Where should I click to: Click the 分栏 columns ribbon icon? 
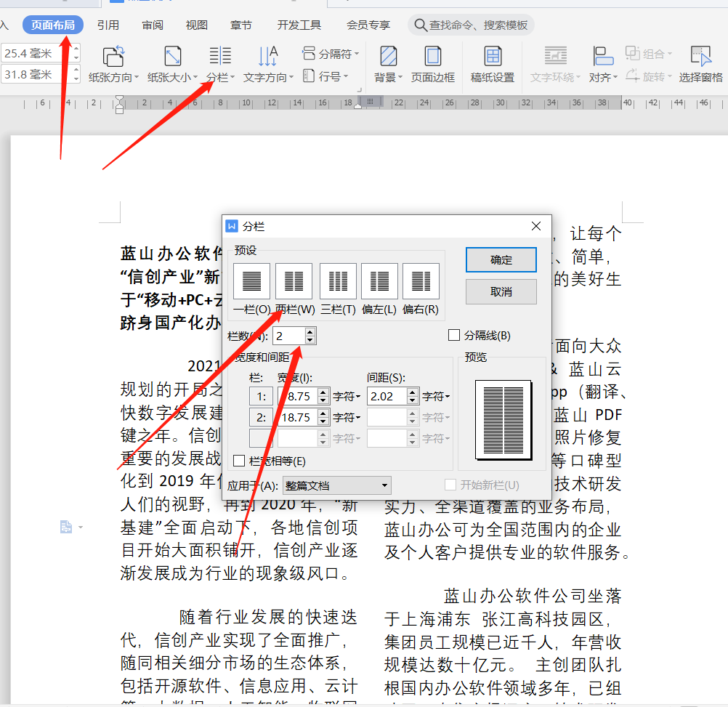tap(220, 56)
